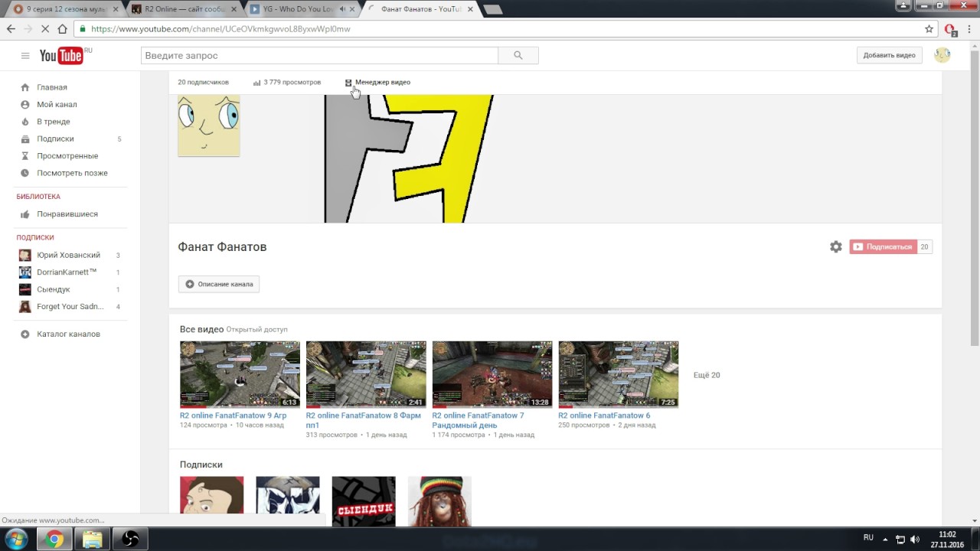Open the rasta monkey subscription thumbnail

pos(439,501)
